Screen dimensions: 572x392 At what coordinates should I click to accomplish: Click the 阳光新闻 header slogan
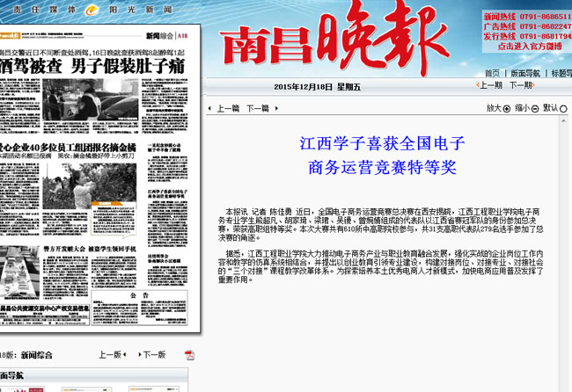(141, 10)
